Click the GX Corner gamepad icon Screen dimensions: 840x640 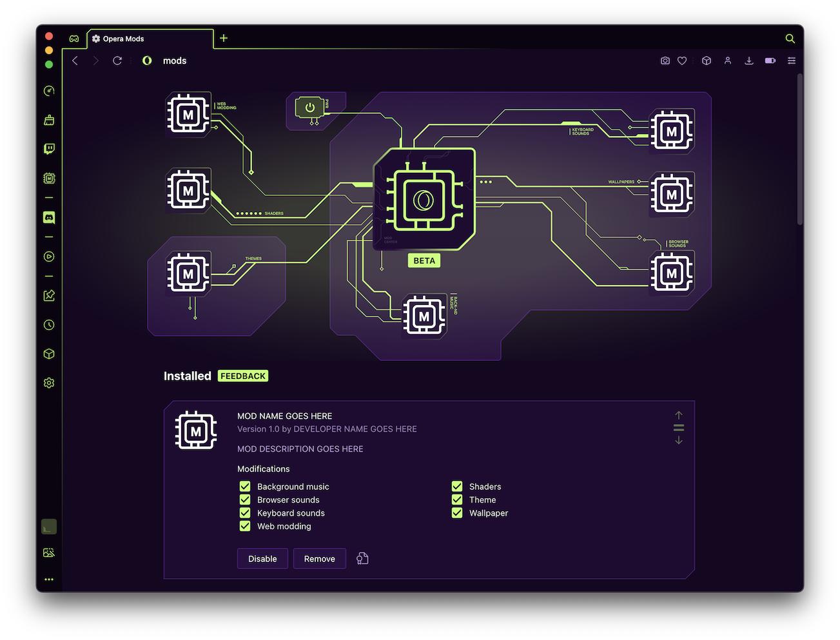[74, 39]
